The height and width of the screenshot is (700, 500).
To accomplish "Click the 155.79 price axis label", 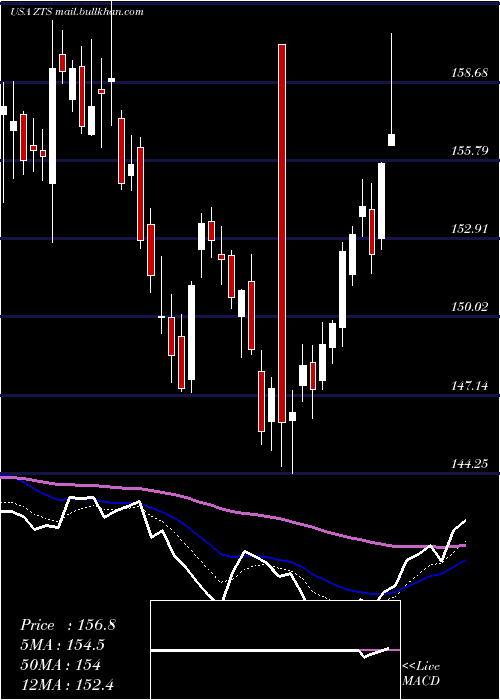I will (x=470, y=151).
